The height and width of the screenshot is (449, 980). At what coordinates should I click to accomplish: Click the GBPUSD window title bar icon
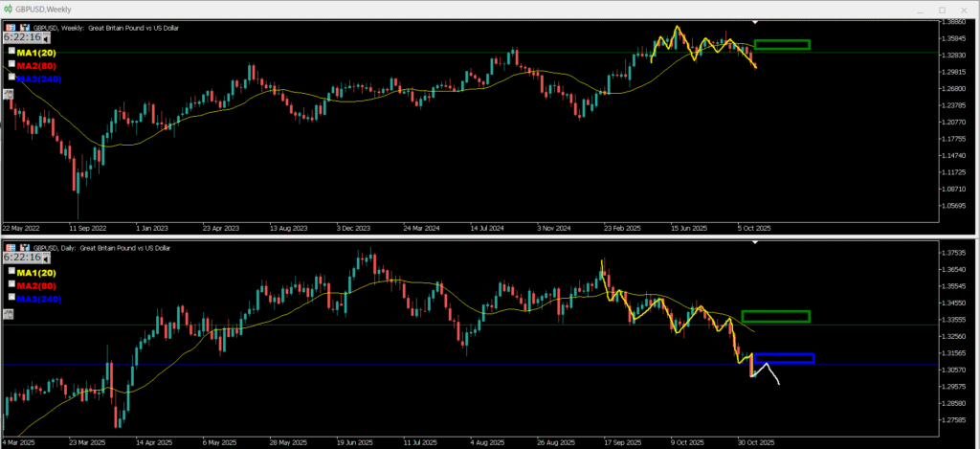pos(8,8)
